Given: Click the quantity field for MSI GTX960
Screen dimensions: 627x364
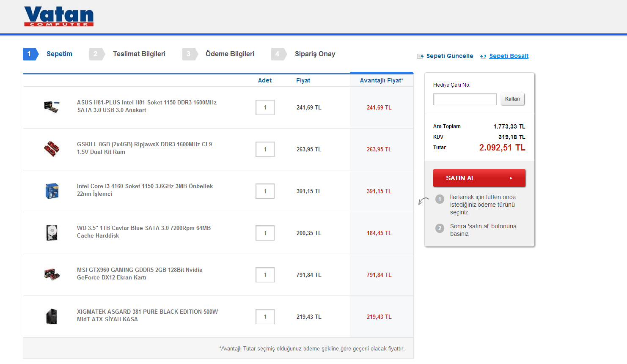Looking at the screenshot, I should click(265, 275).
